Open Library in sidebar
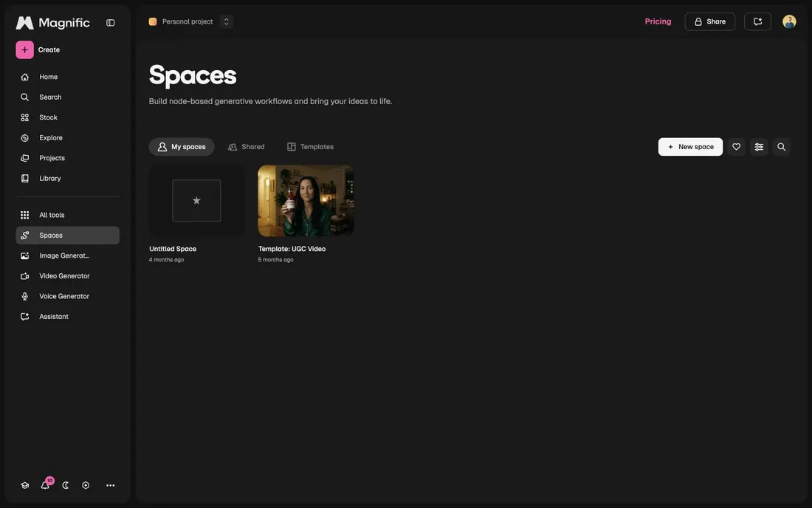 tap(67, 178)
